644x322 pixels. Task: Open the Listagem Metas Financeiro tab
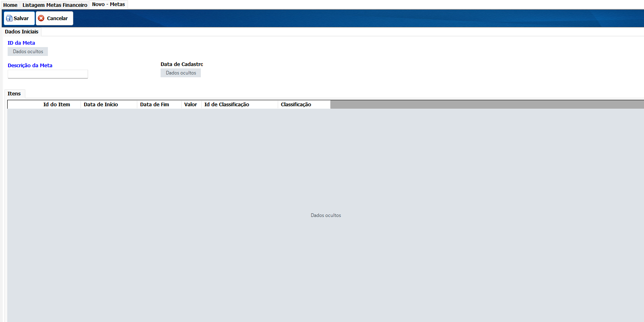55,5
